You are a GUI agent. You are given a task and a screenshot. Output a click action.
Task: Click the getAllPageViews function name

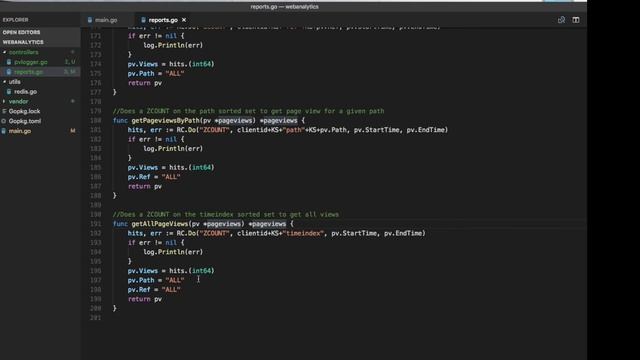[x=160, y=224]
